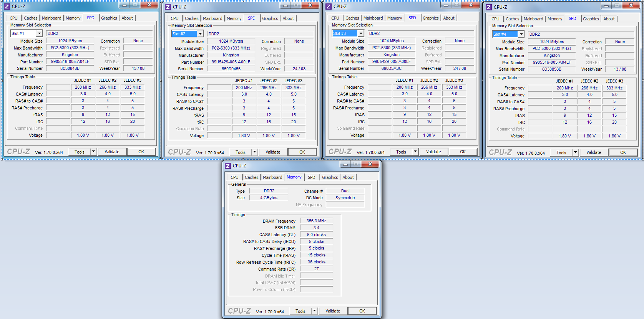The image size is (644, 319).
Task: Close the CPU-Z window showing DRAM Frequency
Action: point(370,164)
